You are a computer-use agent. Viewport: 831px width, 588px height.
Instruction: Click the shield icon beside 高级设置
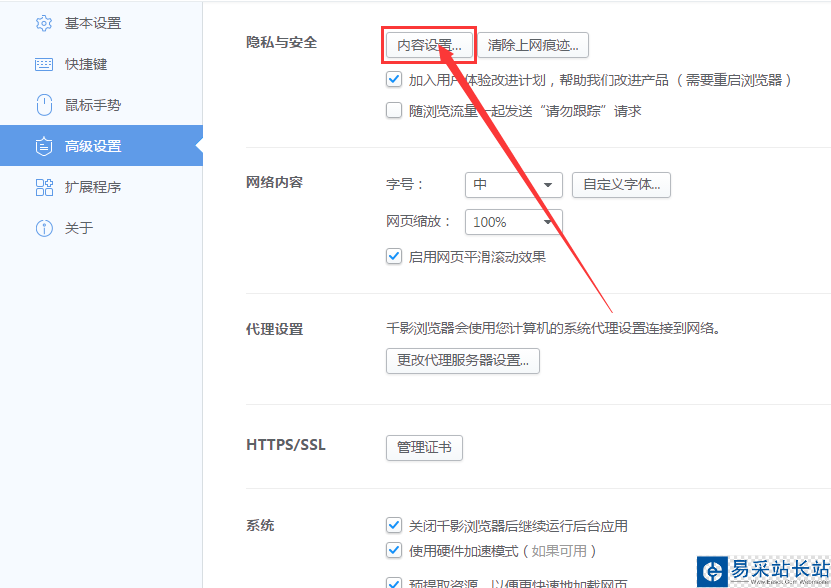point(44,146)
